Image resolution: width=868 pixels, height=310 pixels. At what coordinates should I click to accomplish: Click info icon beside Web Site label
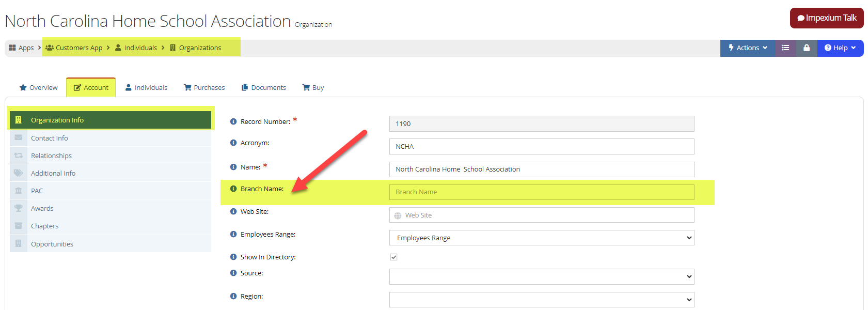(233, 211)
